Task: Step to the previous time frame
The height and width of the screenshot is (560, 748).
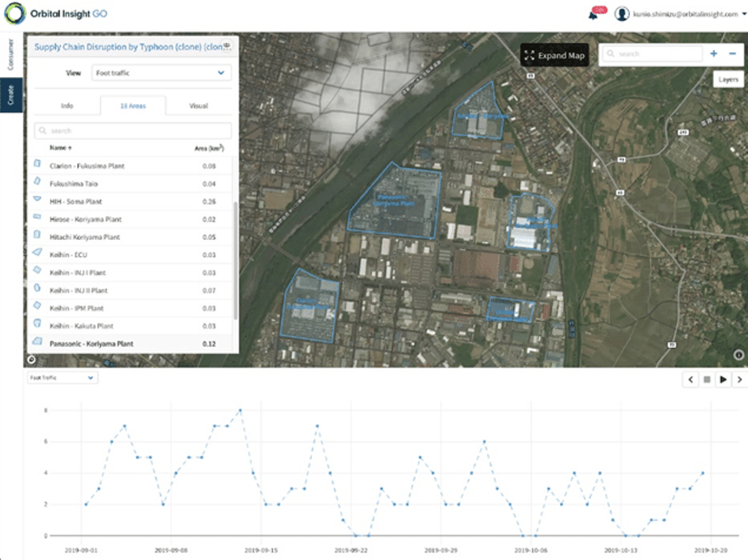Action: click(x=690, y=380)
